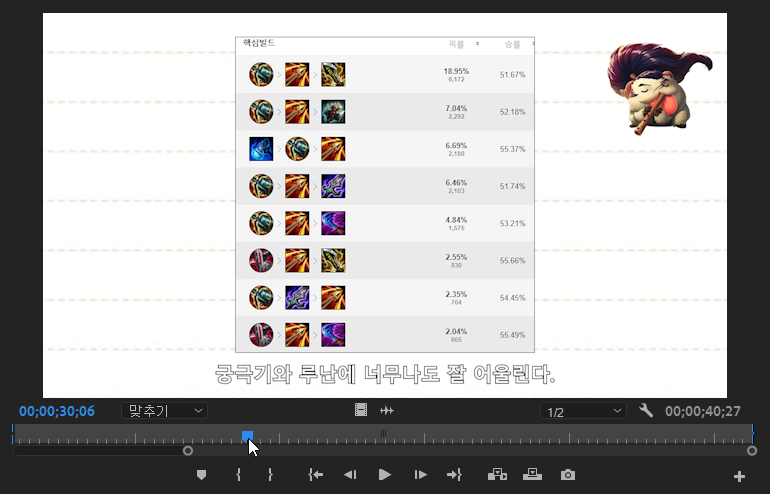
Task: Step back one frame
Action: click(350, 475)
